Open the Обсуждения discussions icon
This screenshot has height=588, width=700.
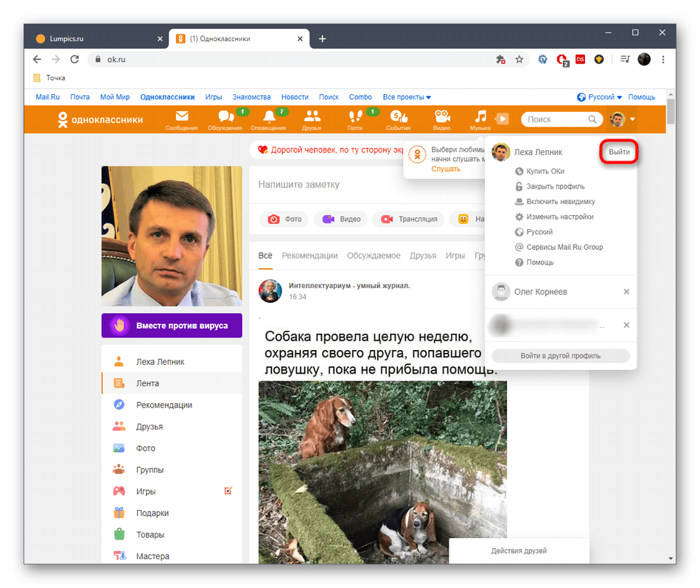click(225, 118)
